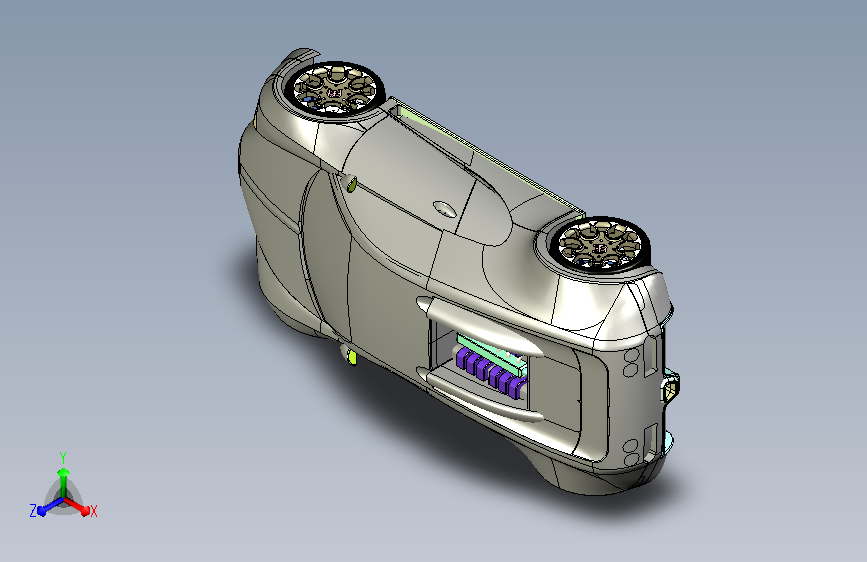Image resolution: width=867 pixels, height=562 pixels.
Task: Select the wheel nearest the car's grille end
Action: 602,245
